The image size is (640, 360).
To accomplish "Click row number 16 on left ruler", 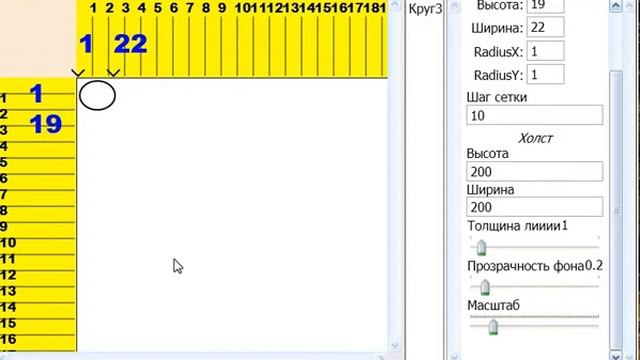I will point(8,339).
